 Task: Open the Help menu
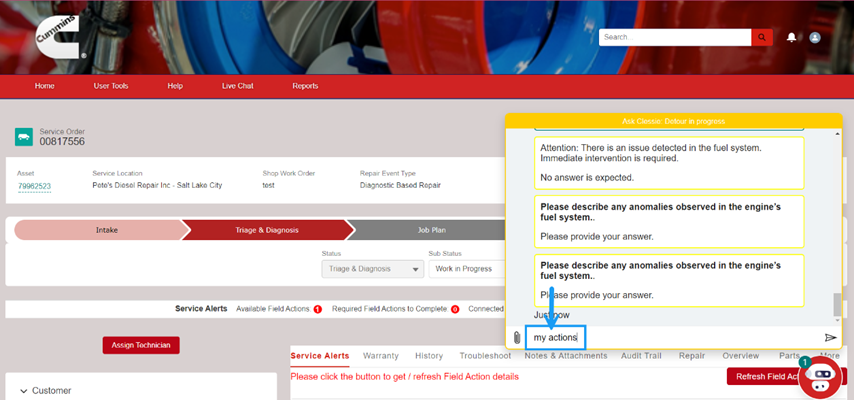(x=175, y=86)
